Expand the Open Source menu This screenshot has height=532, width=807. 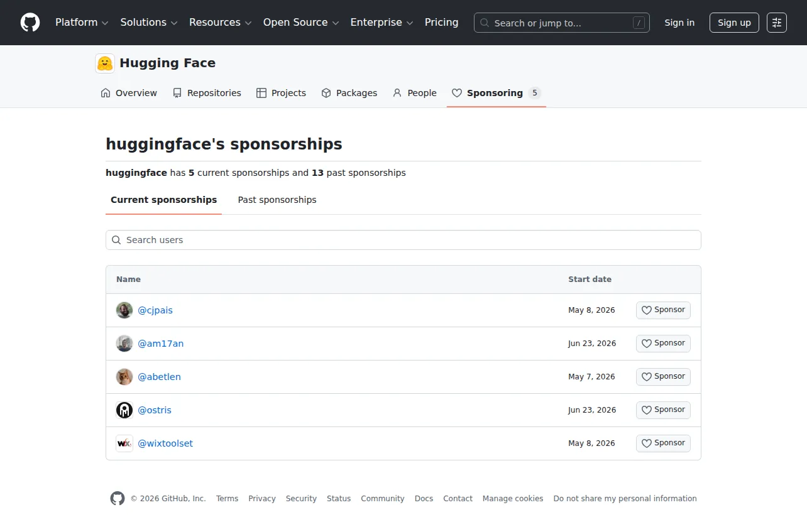pyautogui.click(x=301, y=23)
